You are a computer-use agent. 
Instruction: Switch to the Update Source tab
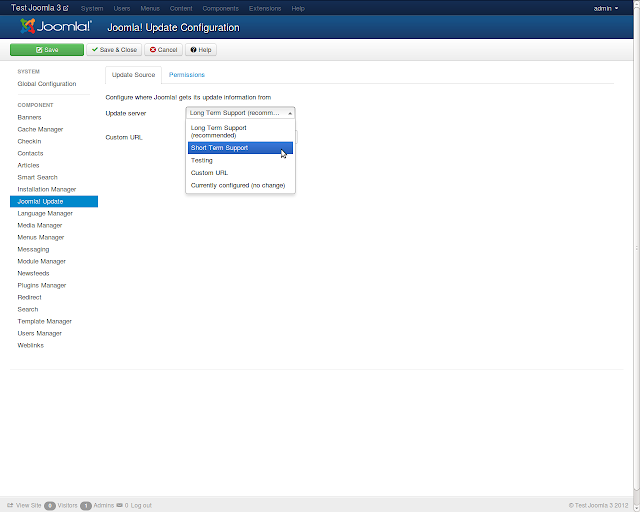pos(133,75)
